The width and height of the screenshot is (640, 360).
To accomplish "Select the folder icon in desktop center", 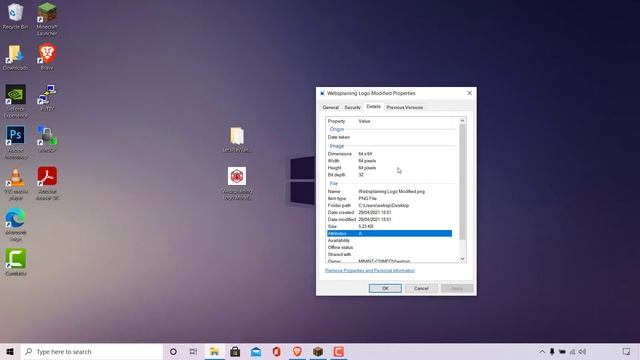I will point(237,140).
